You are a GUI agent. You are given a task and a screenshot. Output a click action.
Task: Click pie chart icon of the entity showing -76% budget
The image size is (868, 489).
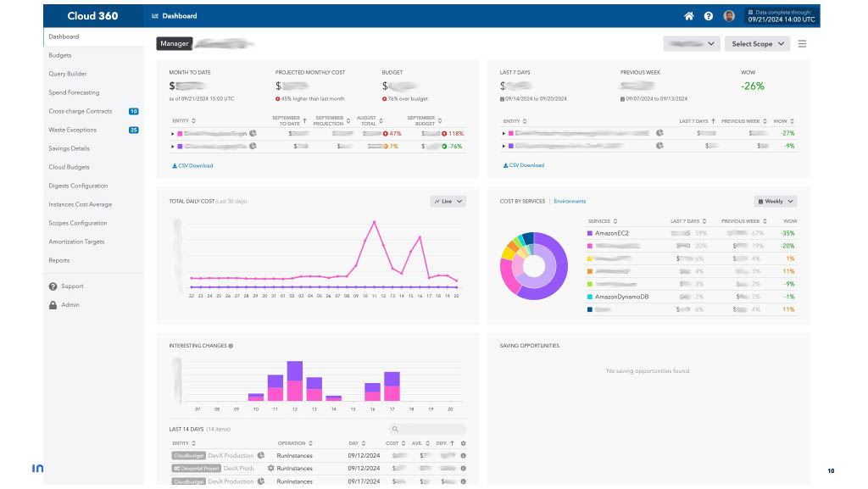(x=253, y=146)
